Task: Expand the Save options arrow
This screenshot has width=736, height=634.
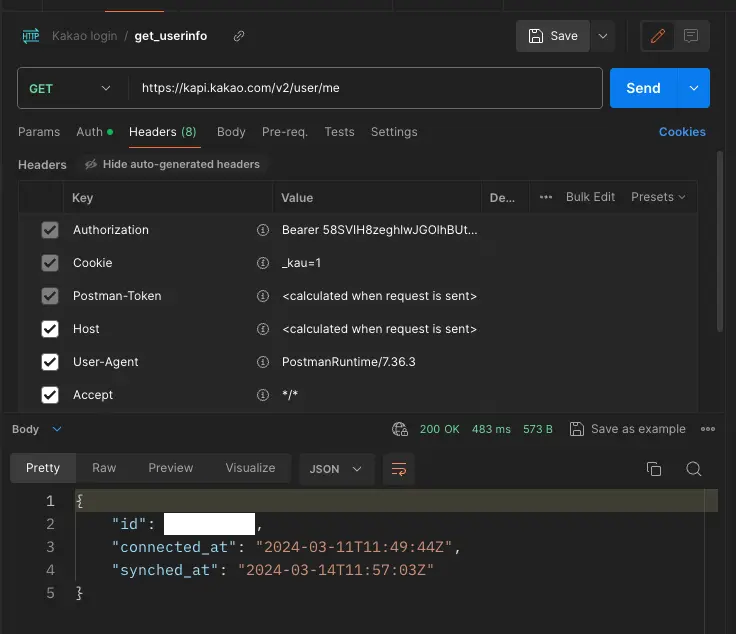Action: pyautogui.click(x=603, y=36)
